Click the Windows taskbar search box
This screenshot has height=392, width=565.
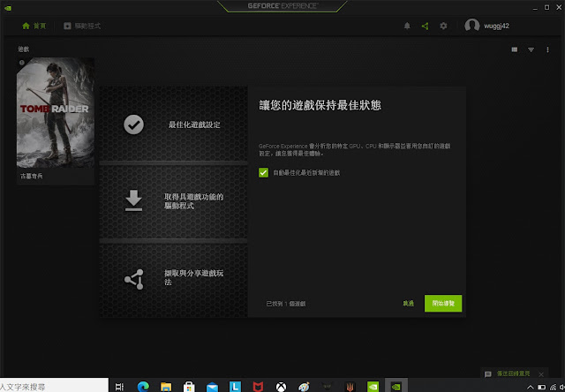(54, 387)
